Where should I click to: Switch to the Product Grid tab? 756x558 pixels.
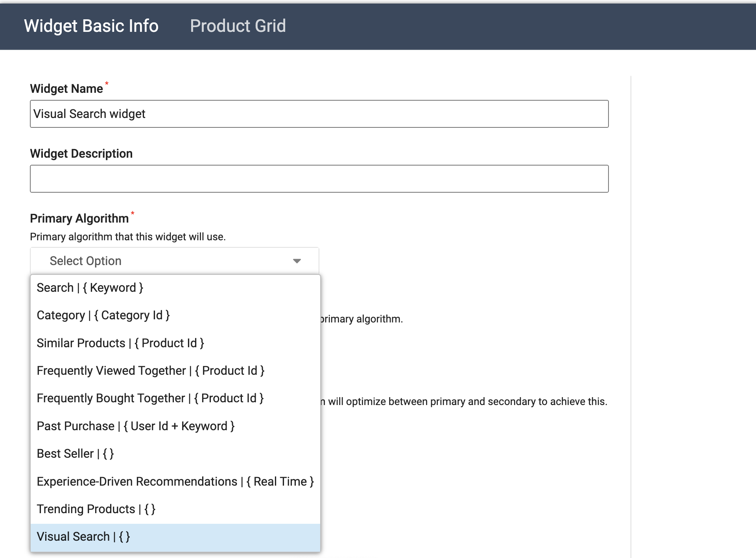238,26
